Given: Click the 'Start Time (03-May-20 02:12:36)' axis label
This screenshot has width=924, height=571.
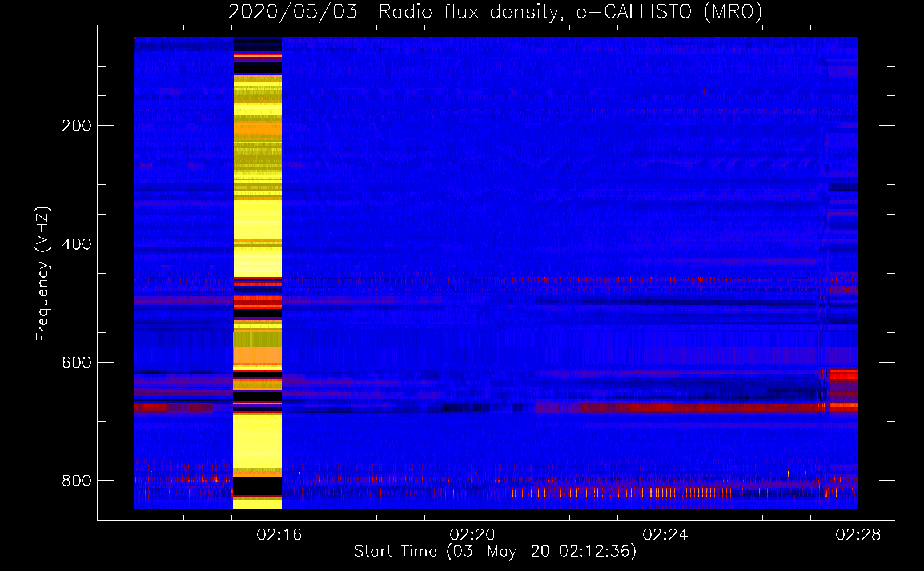Looking at the screenshot, I should (x=495, y=551).
